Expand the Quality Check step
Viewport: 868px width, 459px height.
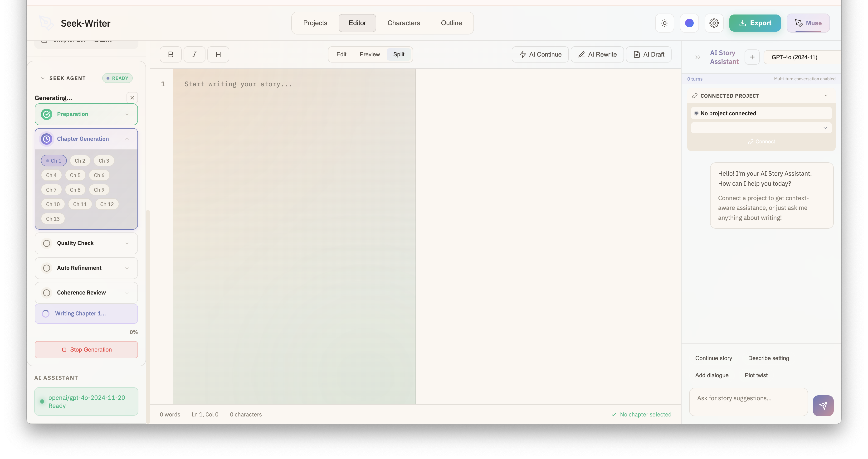(x=127, y=243)
